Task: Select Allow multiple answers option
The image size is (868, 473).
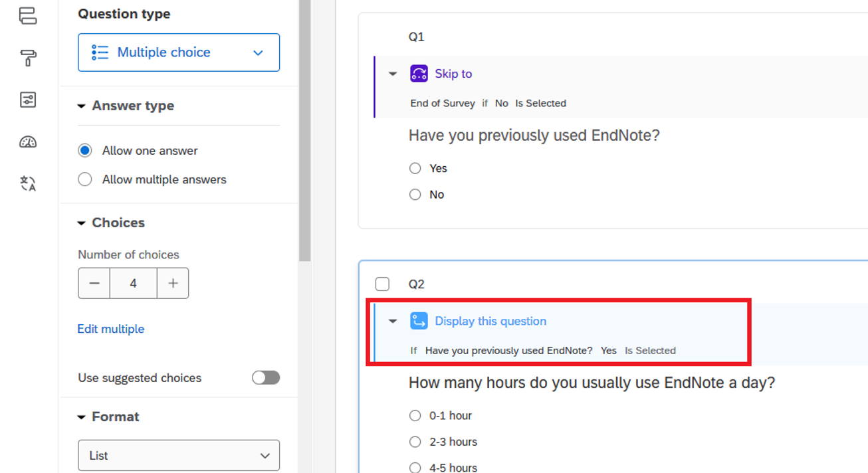Action: (x=85, y=179)
